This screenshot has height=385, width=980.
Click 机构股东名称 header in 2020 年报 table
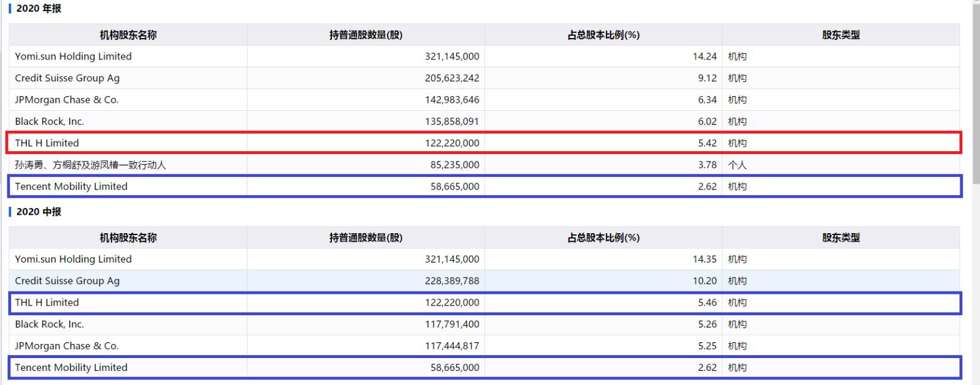(x=128, y=35)
